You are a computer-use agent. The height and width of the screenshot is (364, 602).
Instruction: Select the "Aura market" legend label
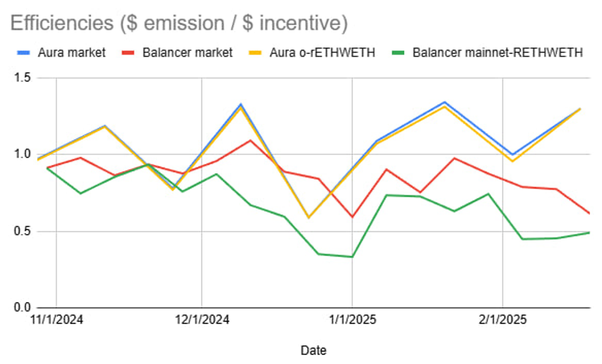[x=71, y=53]
